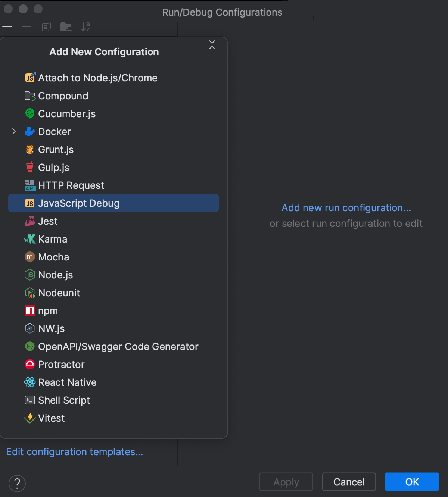
Task: Click the Cucumber.js icon
Action: [x=30, y=113]
